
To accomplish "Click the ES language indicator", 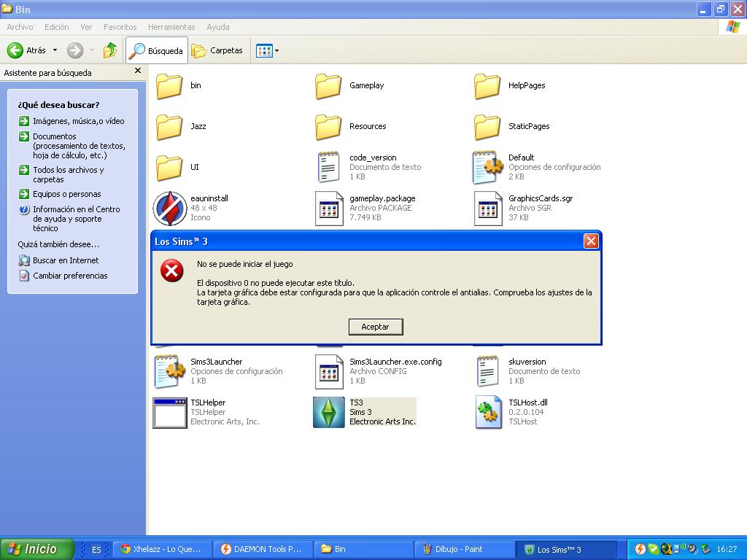I will [96, 550].
